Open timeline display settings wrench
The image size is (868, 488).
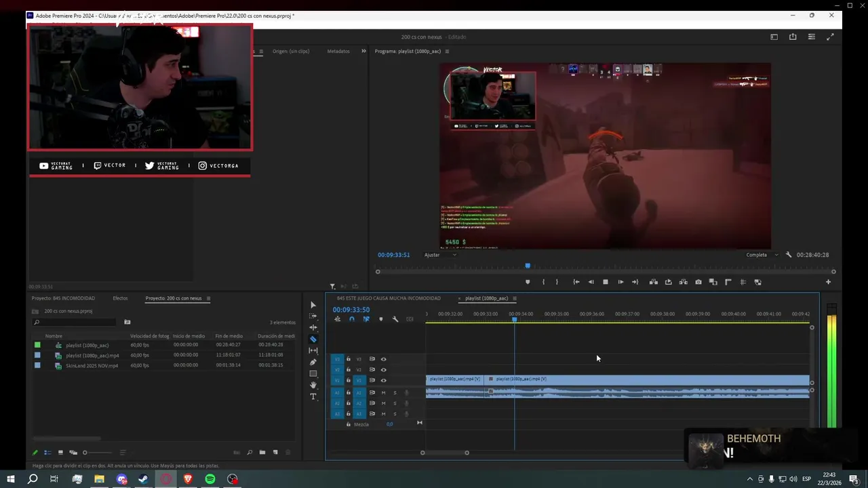click(395, 319)
